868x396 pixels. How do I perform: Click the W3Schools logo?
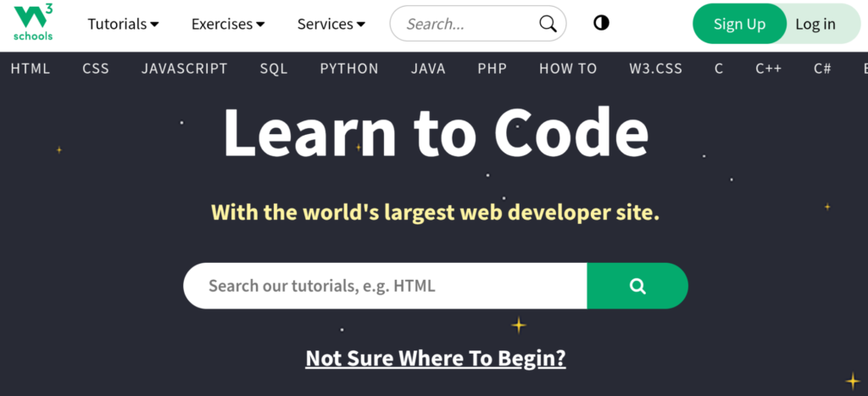click(32, 23)
